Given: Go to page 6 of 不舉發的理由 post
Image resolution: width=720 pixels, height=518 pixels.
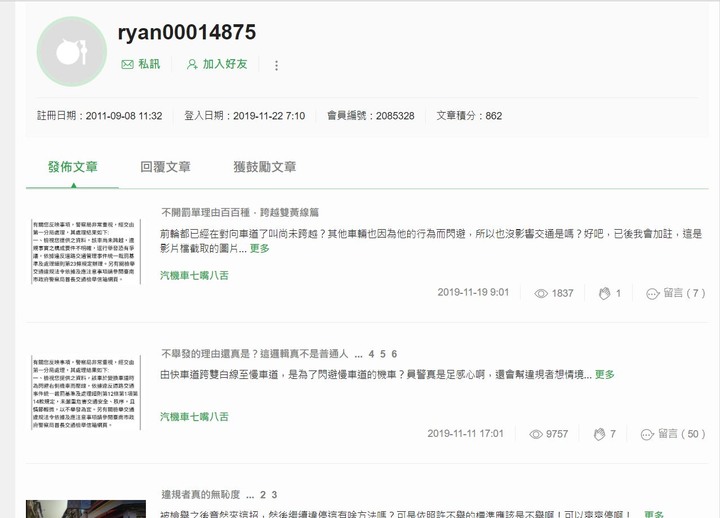Looking at the screenshot, I should click(x=394, y=354).
